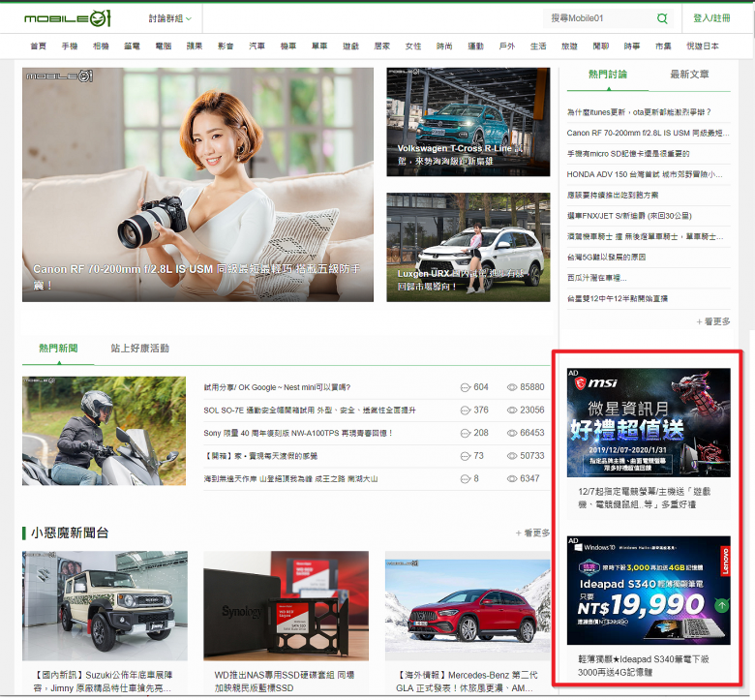Click view-count eye icon beside 50733
The width and height of the screenshot is (755, 700).
(x=512, y=456)
